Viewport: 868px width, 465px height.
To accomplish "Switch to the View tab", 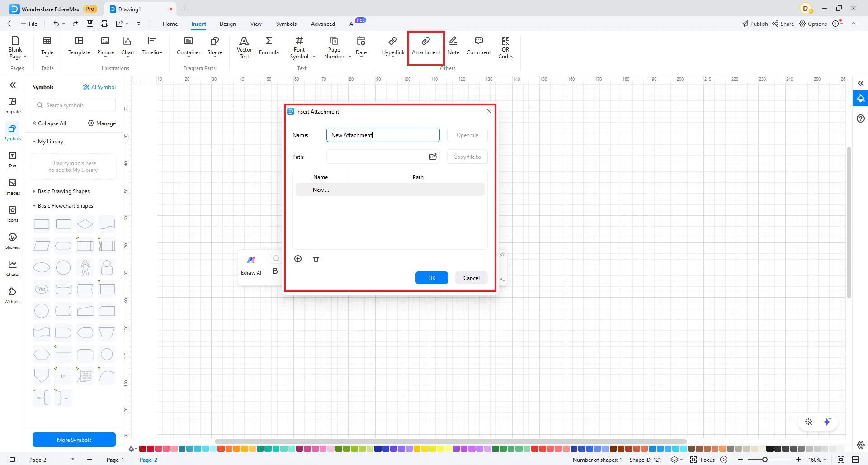I will (256, 24).
